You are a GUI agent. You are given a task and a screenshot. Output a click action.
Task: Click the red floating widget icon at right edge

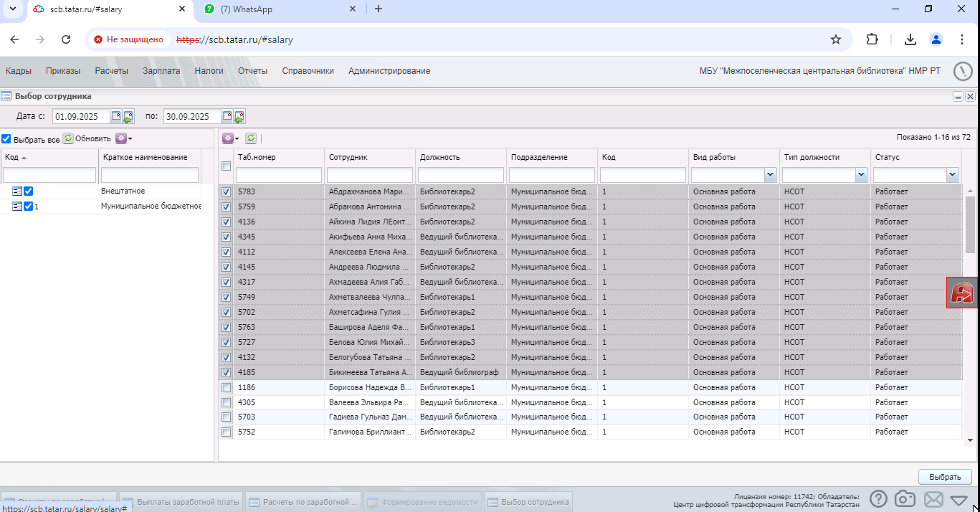click(963, 293)
